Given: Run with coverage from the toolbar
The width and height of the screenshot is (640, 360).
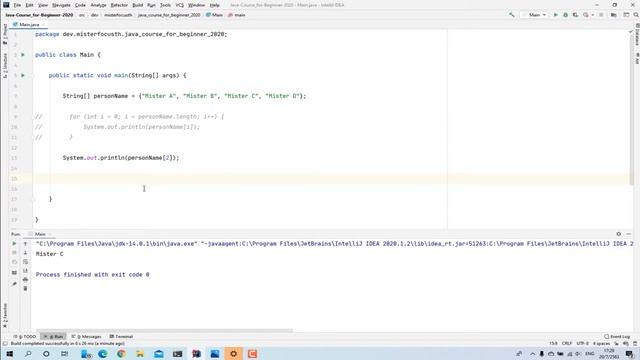Looking at the screenshot, I should coord(576,15).
